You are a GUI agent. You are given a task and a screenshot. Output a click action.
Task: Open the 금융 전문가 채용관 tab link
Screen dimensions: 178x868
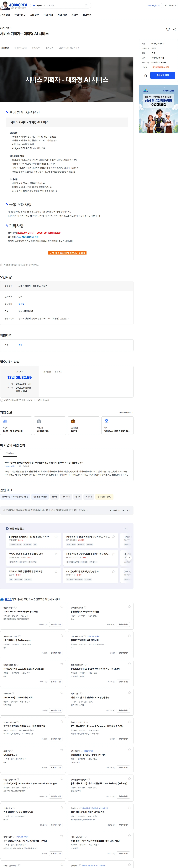pyautogui.click(x=69, y=48)
